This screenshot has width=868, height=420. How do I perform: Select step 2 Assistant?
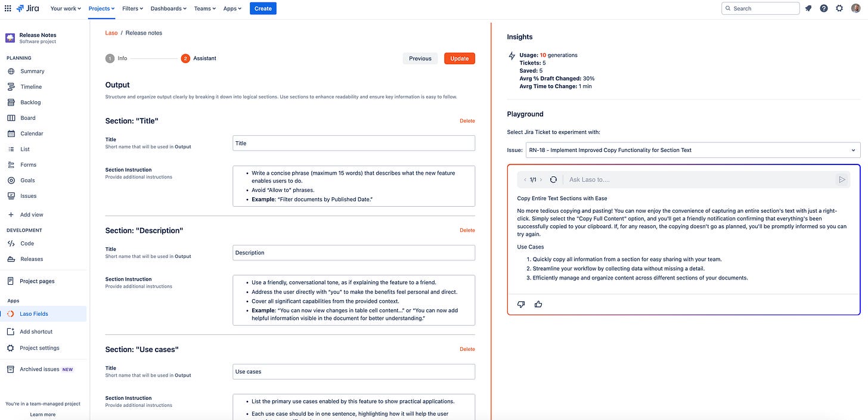point(199,58)
